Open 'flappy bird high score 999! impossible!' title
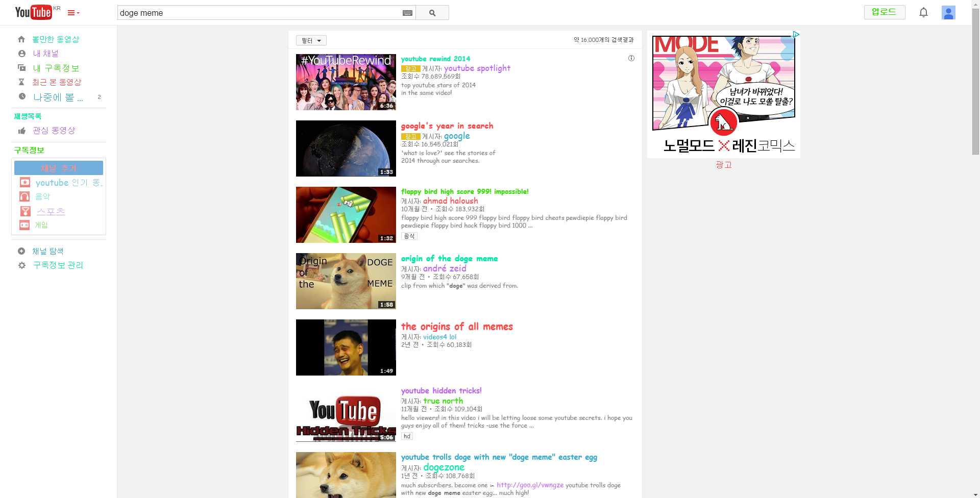This screenshot has width=980, height=498. [465, 191]
